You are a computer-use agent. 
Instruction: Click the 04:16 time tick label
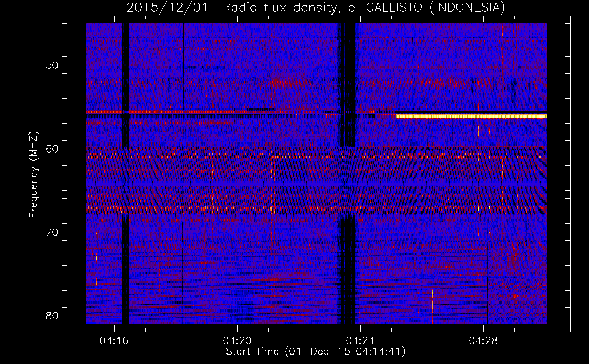click(114, 341)
